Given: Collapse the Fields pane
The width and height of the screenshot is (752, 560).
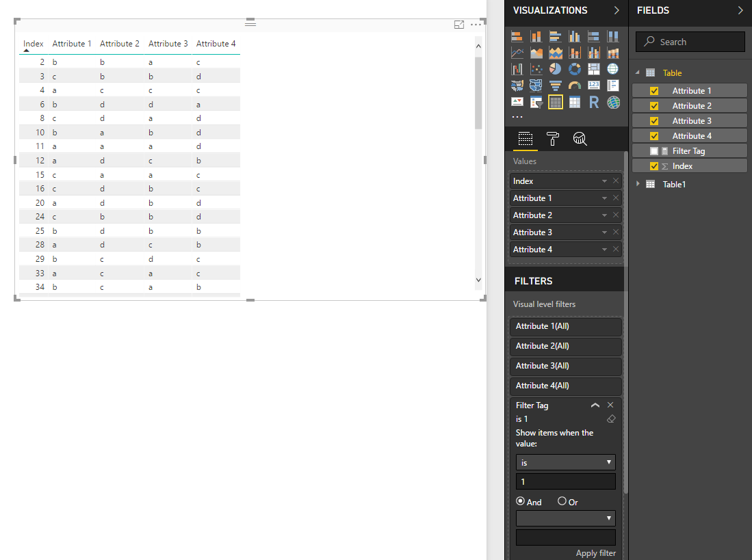Looking at the screenshot, I should [x=740, y=10].
